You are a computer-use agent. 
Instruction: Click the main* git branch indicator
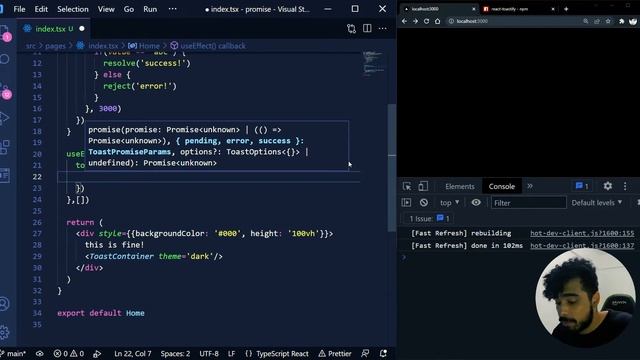[x=13, y=353]
